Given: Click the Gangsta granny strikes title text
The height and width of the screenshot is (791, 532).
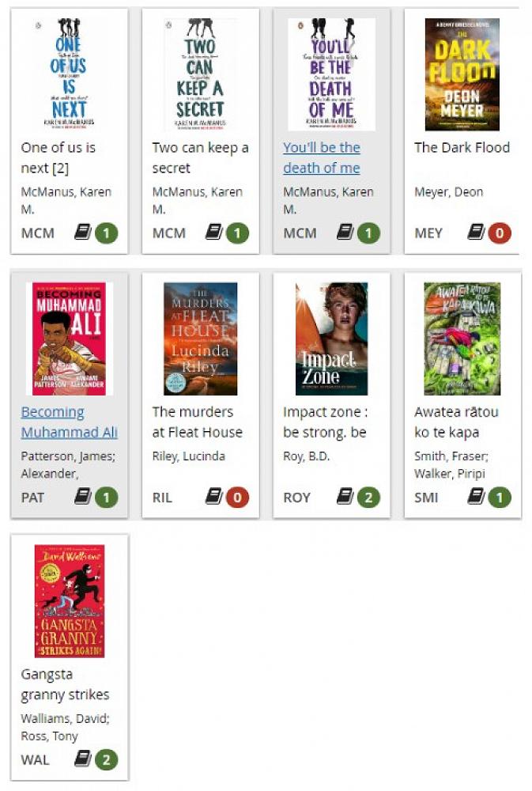Looking at the screenshot, I should pyautogui.click(x=65, y=684).
